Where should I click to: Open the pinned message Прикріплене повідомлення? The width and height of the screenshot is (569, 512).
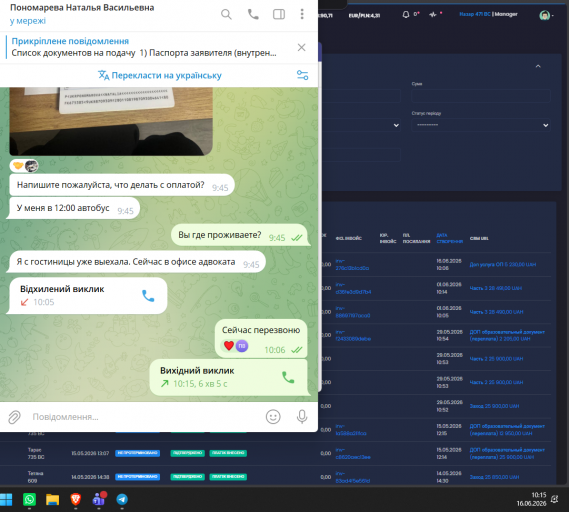click(x=144, y=47)
